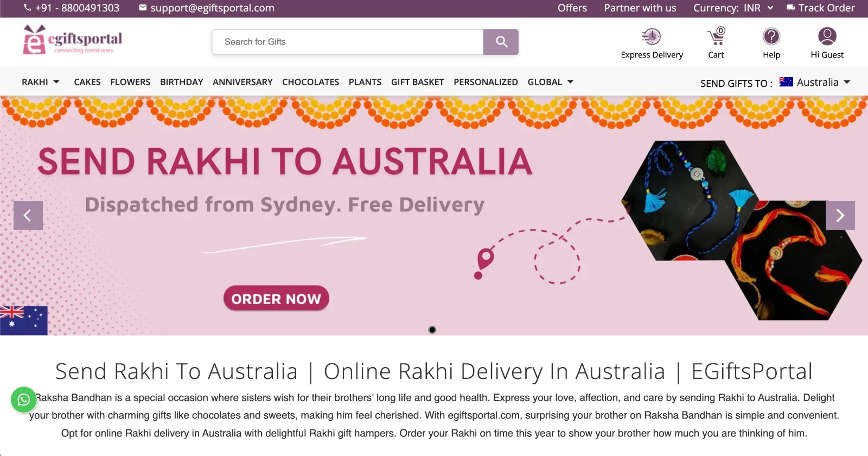This screenshot has height=456, width=868.
Task: Show previous banner slide arrow
Action: coord(28,216)
